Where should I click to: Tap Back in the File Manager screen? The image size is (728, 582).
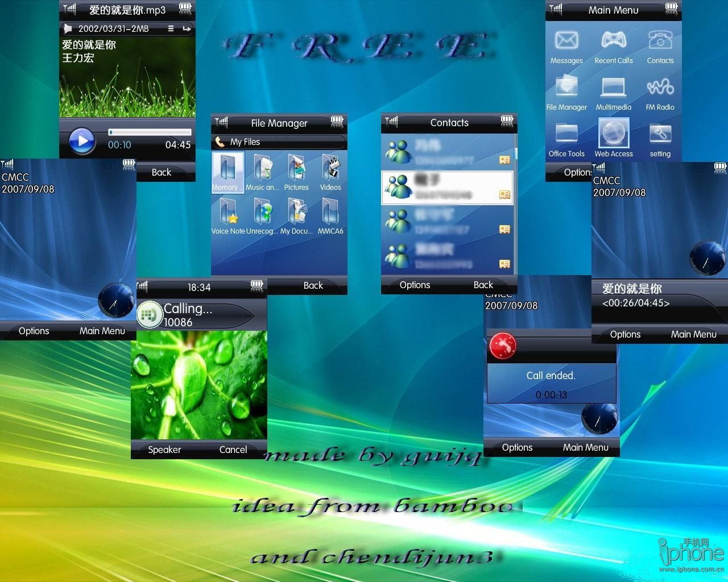pos(313,285)
